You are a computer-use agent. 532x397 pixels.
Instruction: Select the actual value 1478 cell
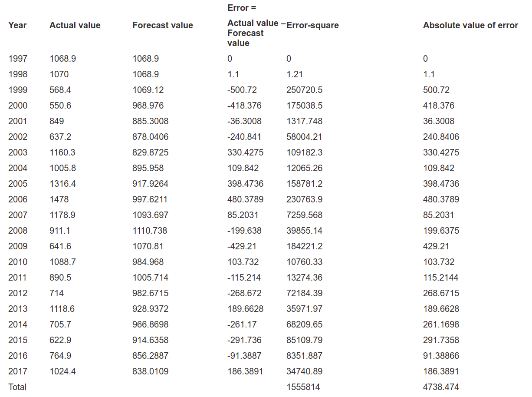coord(59,199)
